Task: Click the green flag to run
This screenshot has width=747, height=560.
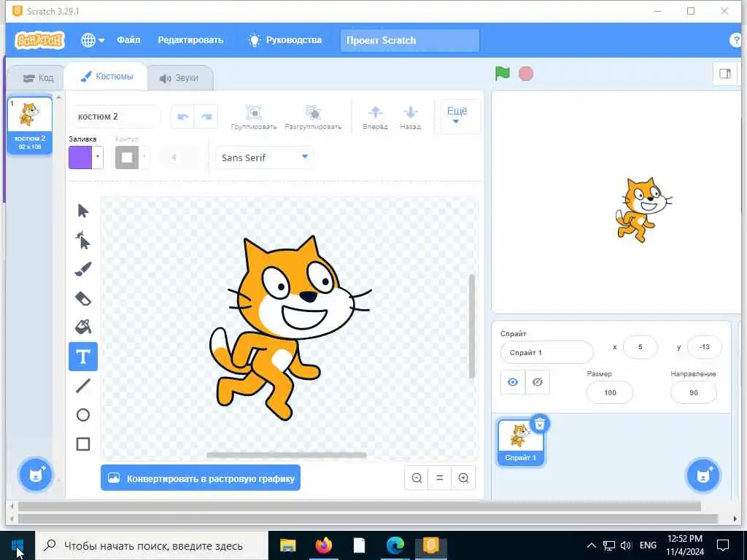Action: [502, 74]
